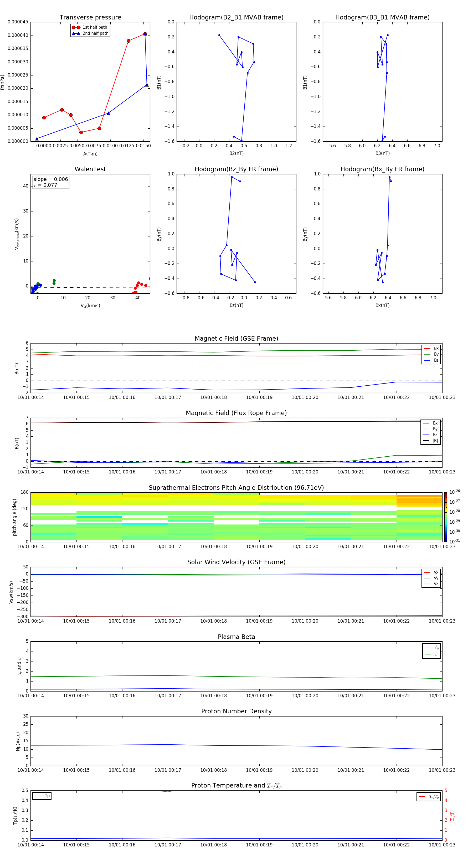Click the pitch angle spectrogram colorbar
Screen dimensions: 473x868
coord(446,517)
